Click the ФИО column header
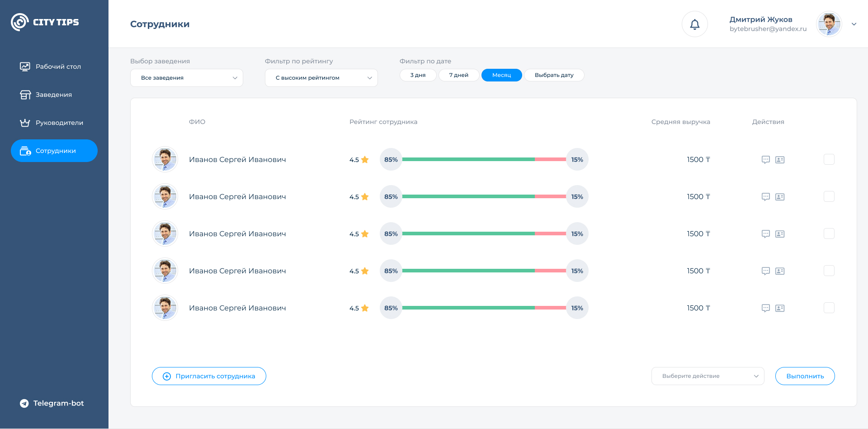 click(197, 122)
